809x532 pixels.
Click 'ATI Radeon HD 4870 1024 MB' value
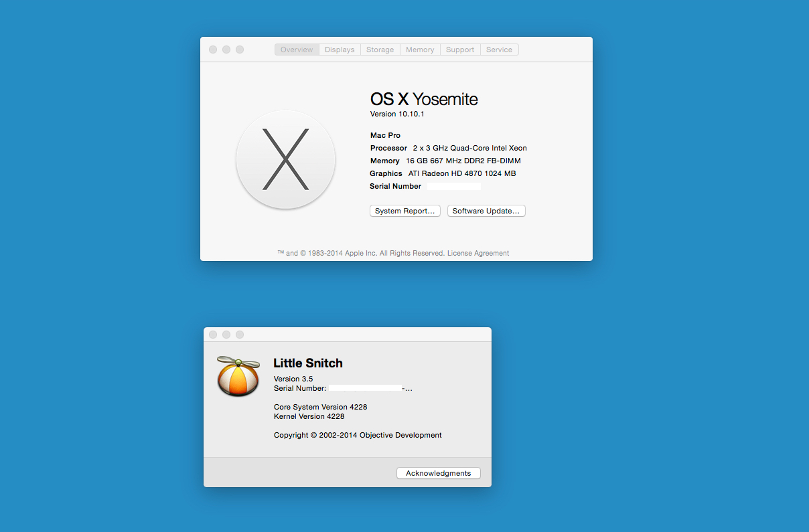(x=462, y=173)
